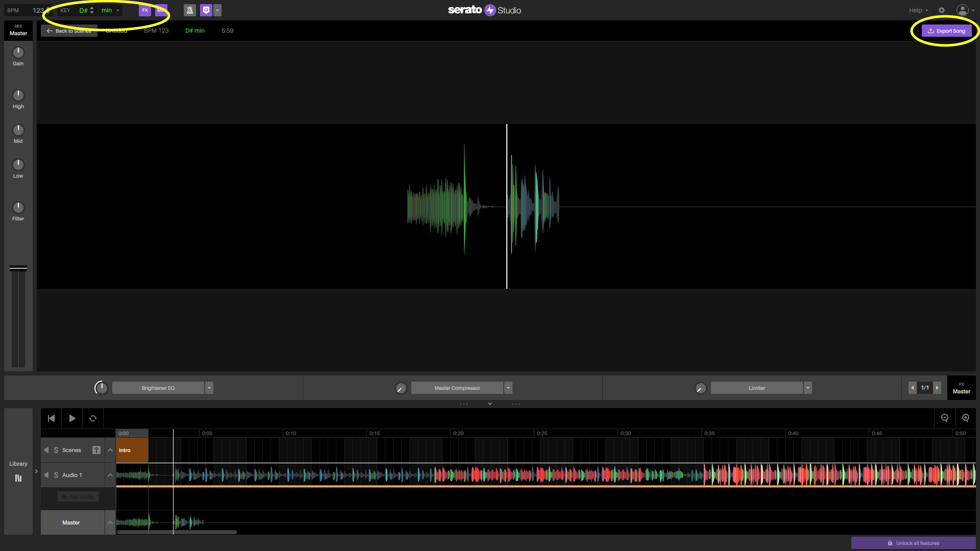Click the horizontal timeline scrollbar

[177, 532]
